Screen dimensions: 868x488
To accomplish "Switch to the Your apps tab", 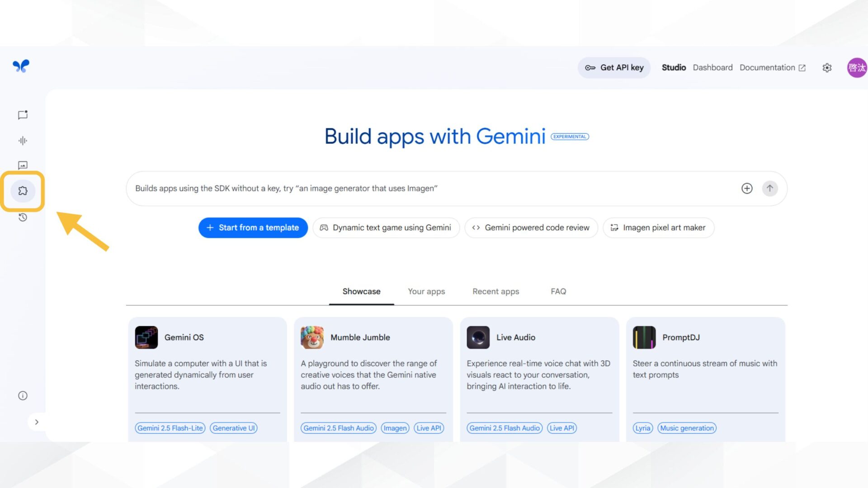I will coord(426,291).
